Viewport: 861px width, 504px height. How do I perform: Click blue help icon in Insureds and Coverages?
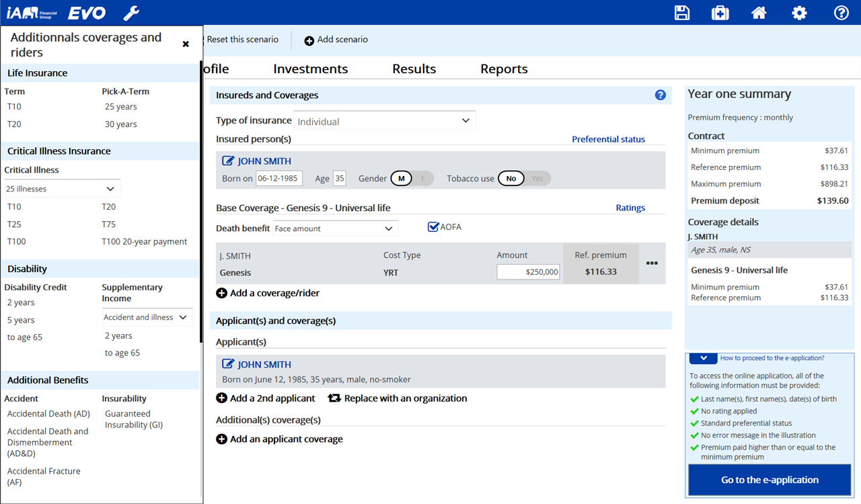(x=660, y=95)
